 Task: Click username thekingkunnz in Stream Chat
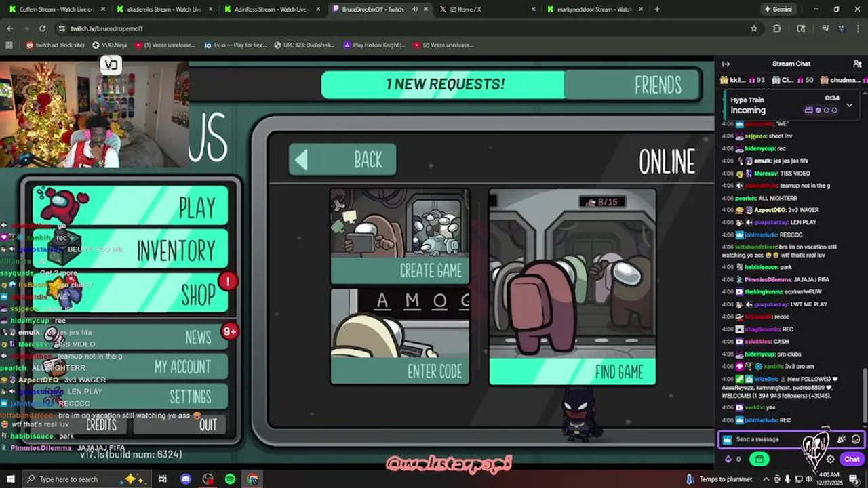[764, 292]
